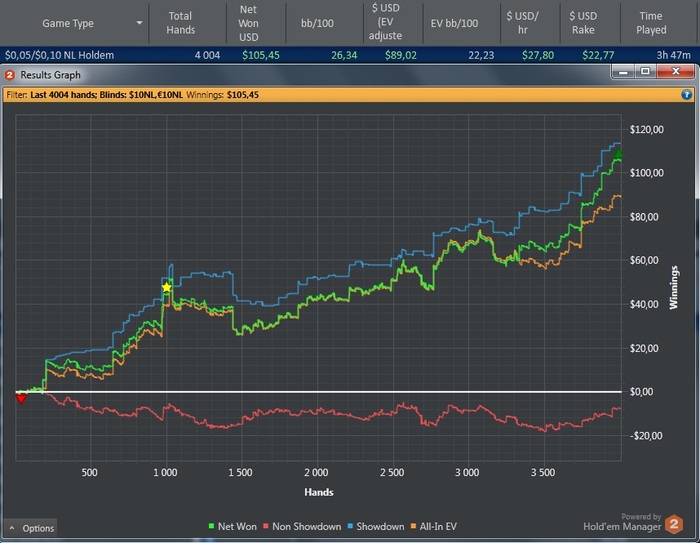Toggle the Non Showdown legend red swatch
Image resolution: width=700 pixels, height=543 pixels.
pos(266,526)
